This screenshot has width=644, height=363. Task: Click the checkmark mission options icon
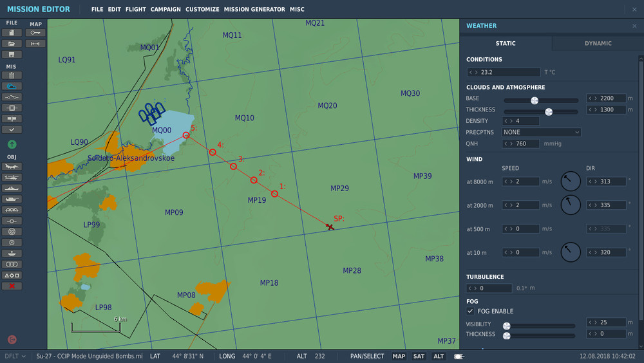(12, 130)
